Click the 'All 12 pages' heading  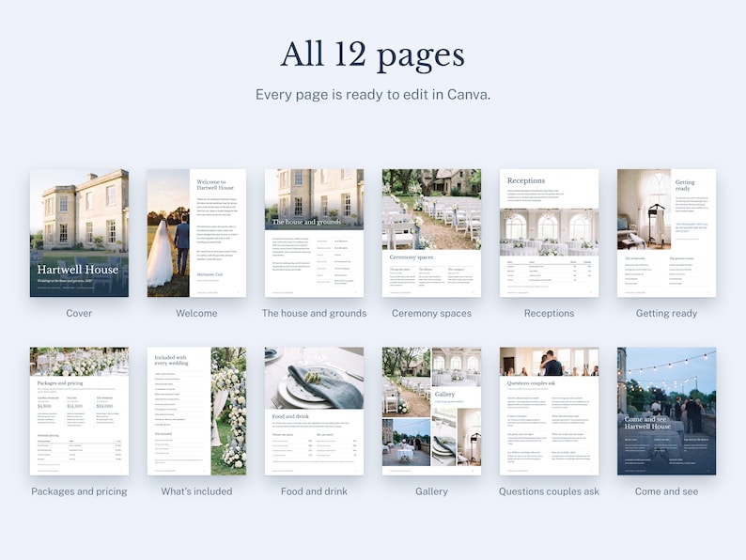point(372,55)
